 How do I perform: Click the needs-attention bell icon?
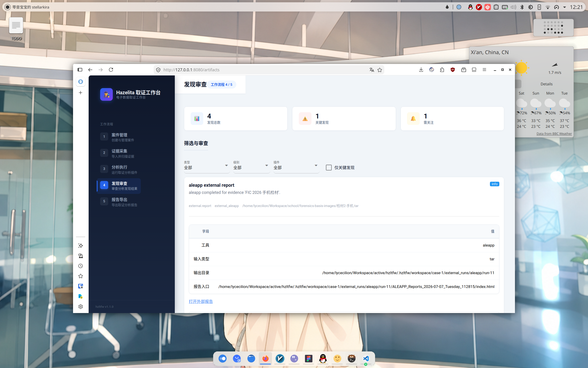point(413,119)
